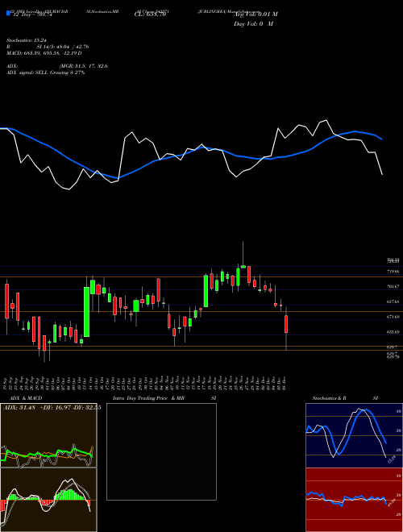Click the 'CL: 655.70' closing price text

click(x=150, y=15)
